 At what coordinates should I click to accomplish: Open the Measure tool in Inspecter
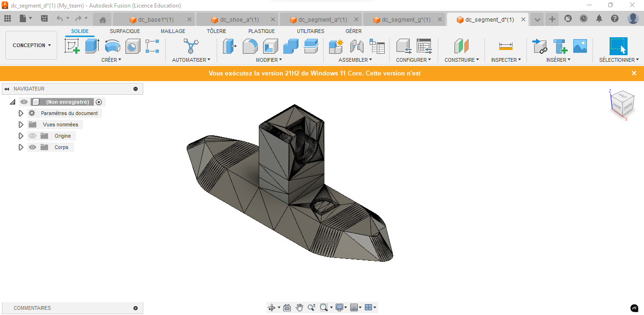(x=505, y=46)
